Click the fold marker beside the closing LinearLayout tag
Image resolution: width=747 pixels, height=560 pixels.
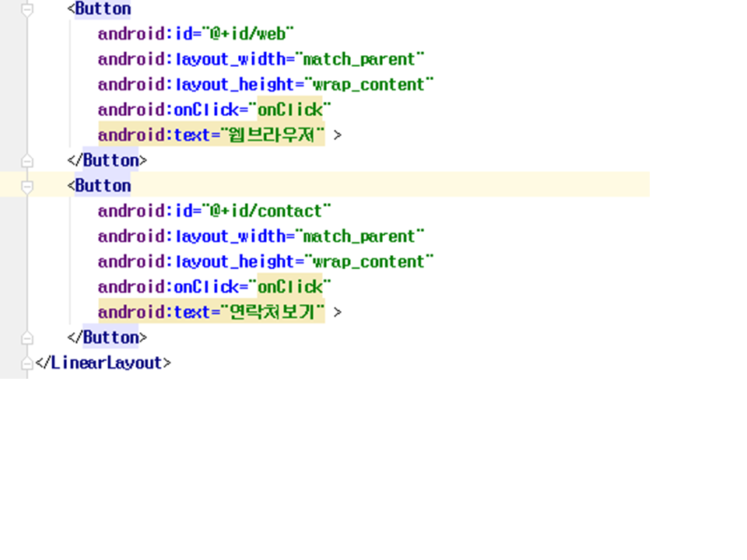tap(27, 363)
